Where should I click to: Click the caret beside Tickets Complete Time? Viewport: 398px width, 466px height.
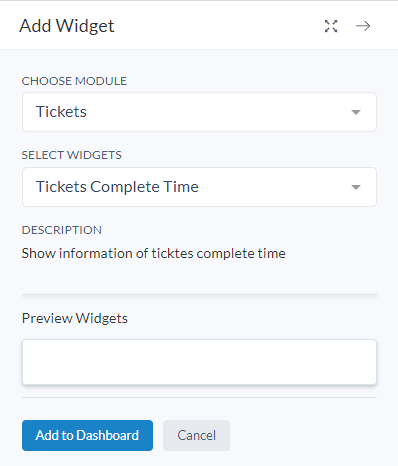pos(356,187)
